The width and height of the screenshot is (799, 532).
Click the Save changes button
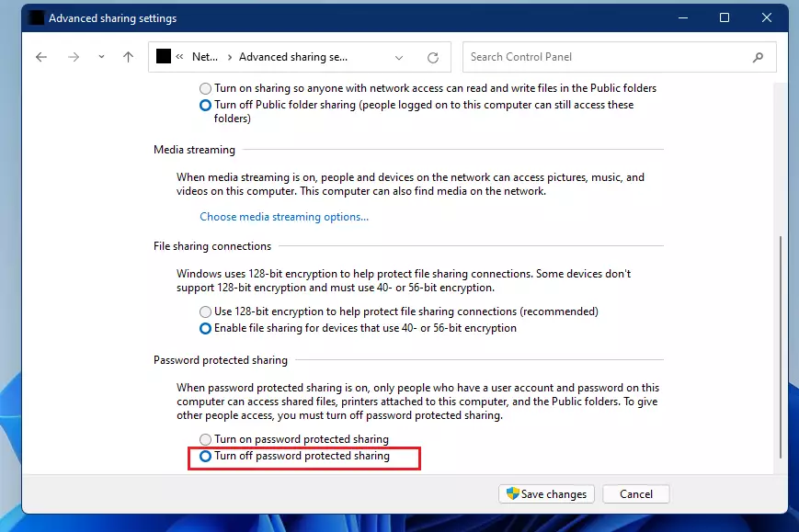tap(546, 493)
